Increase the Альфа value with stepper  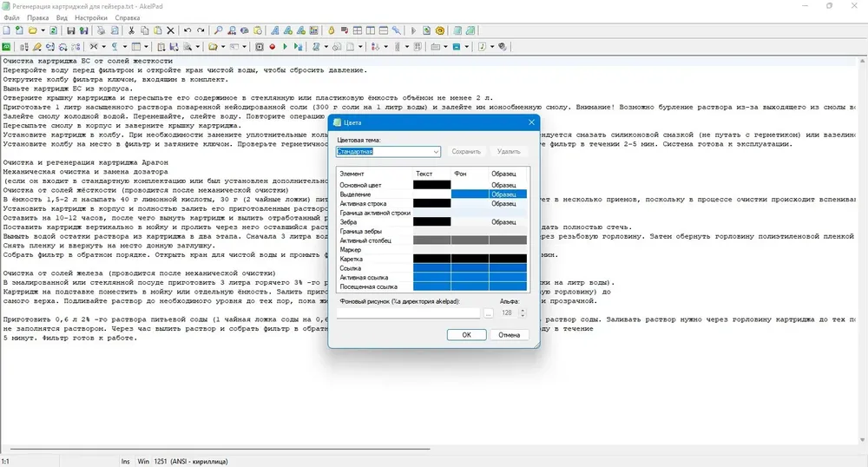click(x=523, y=311)
